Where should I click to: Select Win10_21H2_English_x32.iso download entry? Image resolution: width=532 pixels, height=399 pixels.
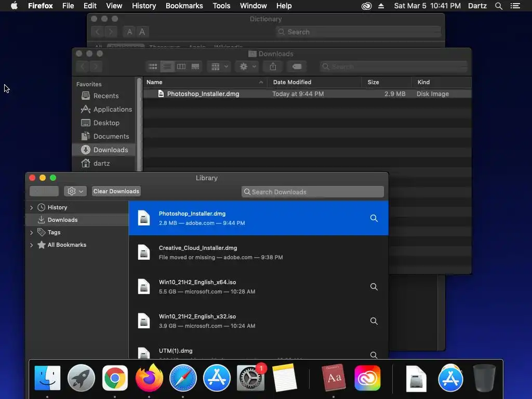point(259,321)
